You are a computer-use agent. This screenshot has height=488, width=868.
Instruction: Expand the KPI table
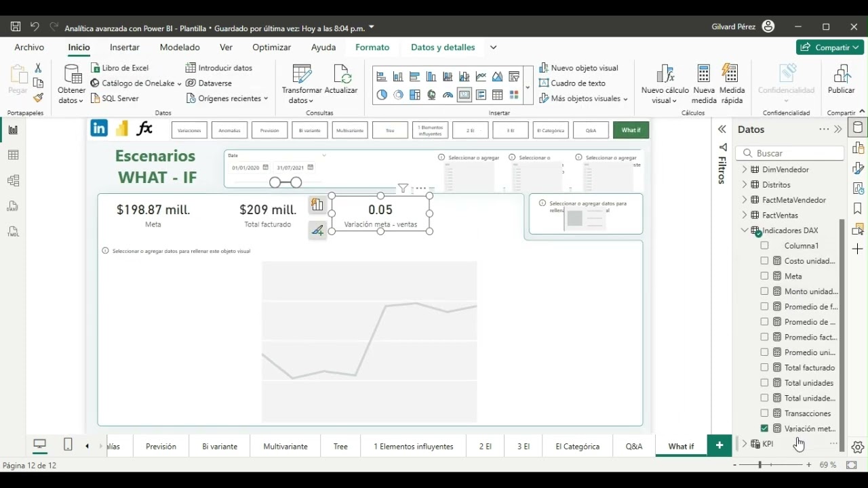pyautogui.click(x=745, y=444)
